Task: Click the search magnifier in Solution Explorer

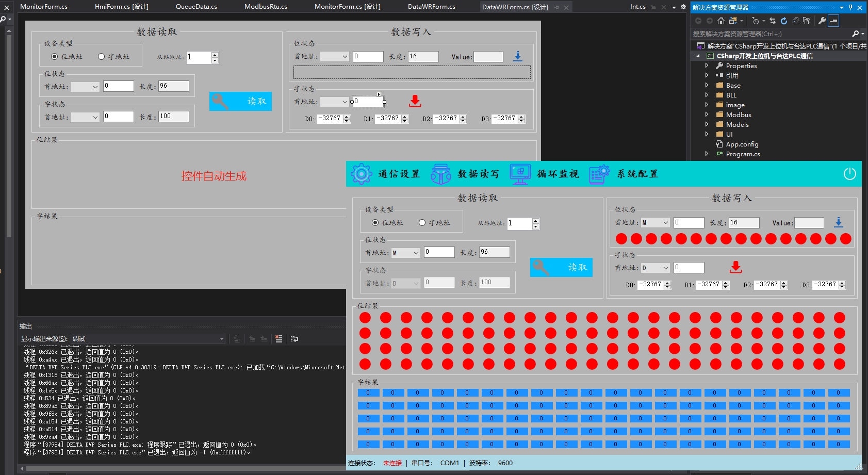Action: click(x=856, y=34)
